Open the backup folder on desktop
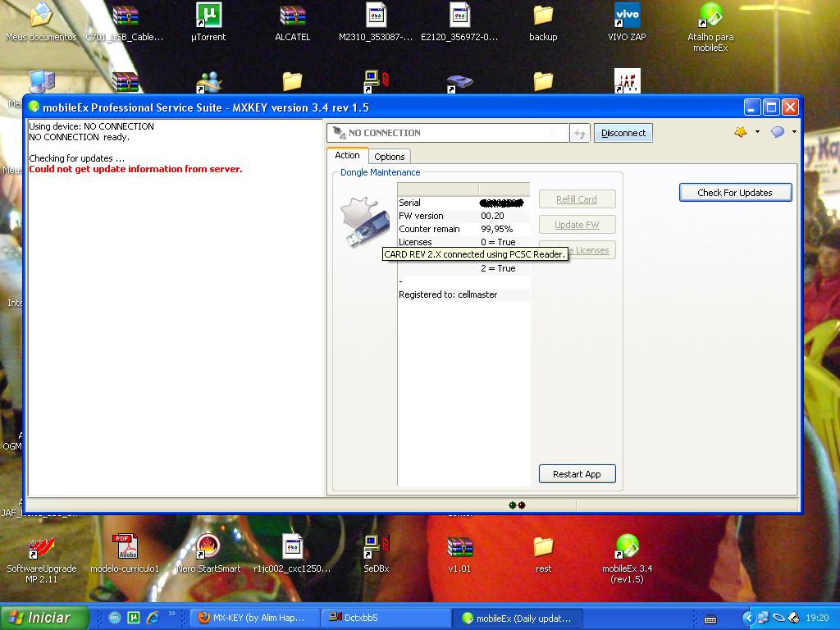The image size is (840, 630). [x=543, y=22]
